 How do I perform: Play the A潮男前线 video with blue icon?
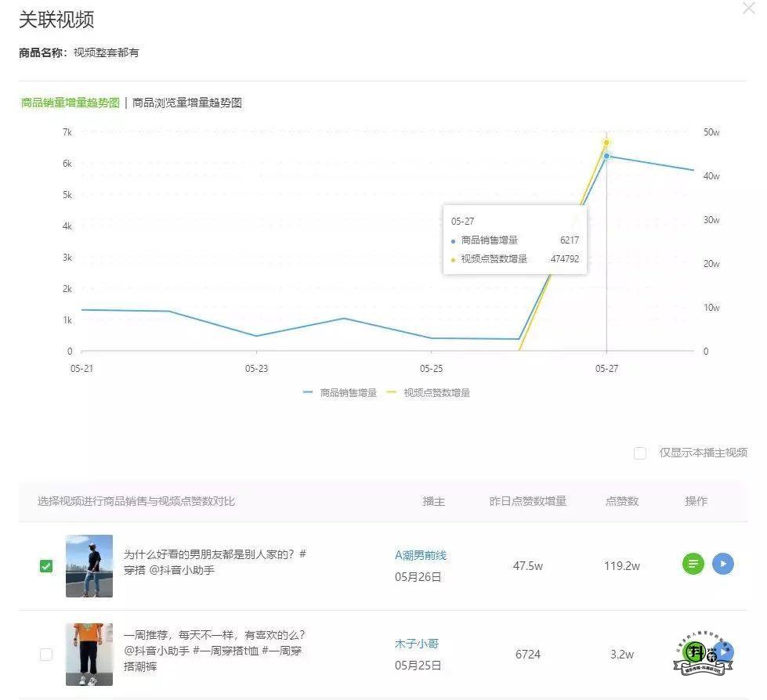(723, 563)
